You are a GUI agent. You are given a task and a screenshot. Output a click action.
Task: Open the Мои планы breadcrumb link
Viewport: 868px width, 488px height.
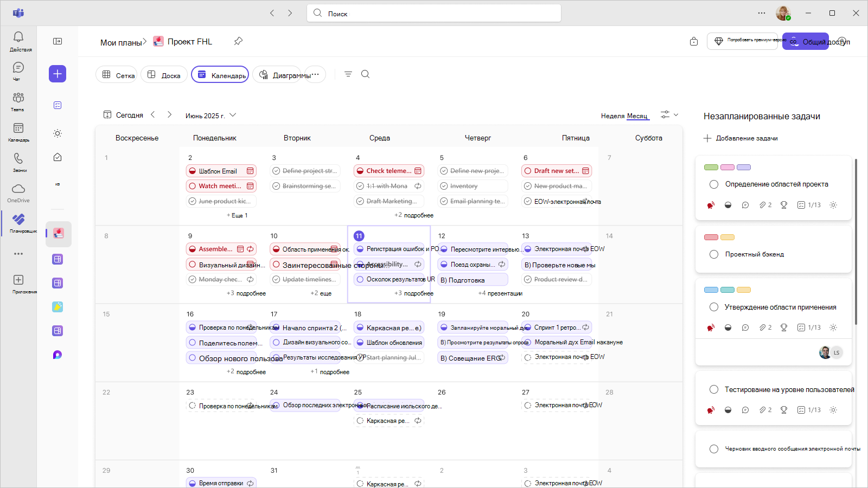(121, 42)
